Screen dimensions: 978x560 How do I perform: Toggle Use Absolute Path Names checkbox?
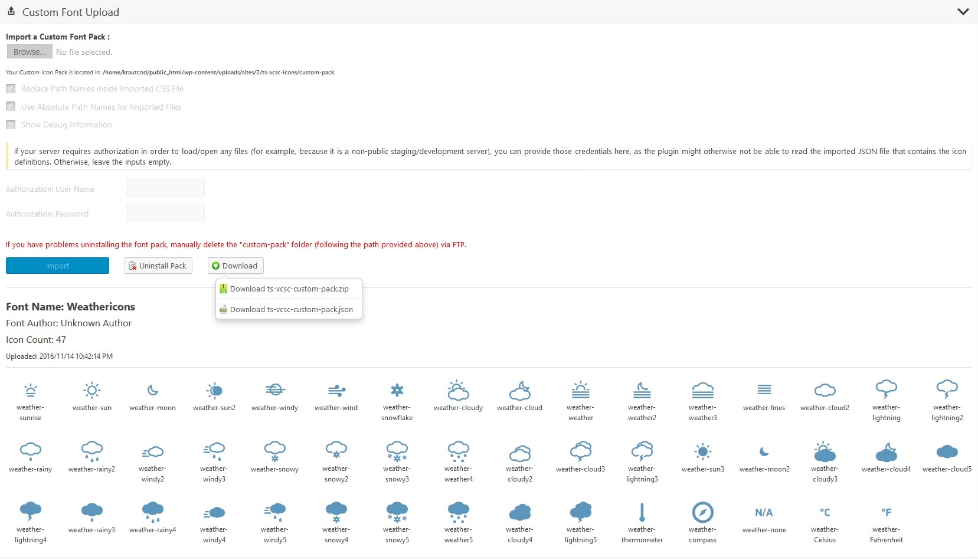11,107
